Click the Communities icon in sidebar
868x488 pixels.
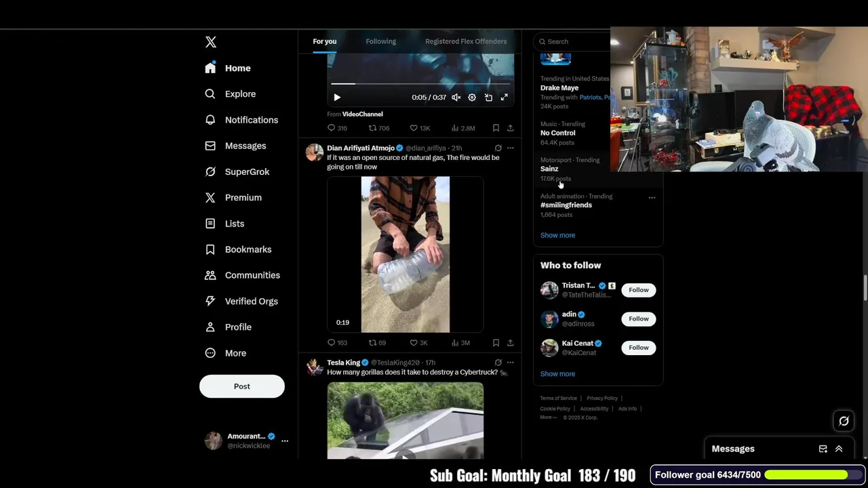(210, 275)
